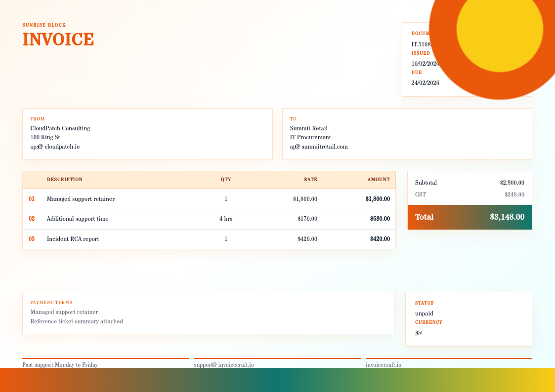Screen dimensions: 555x392
Task: Click the Incident RCA report description
Action: click(73, 239)
